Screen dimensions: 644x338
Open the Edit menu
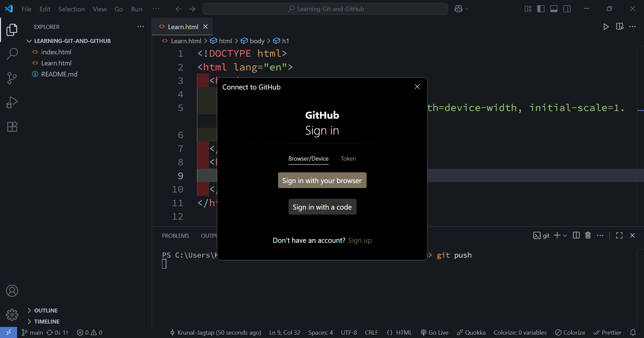tap(45, 9)
